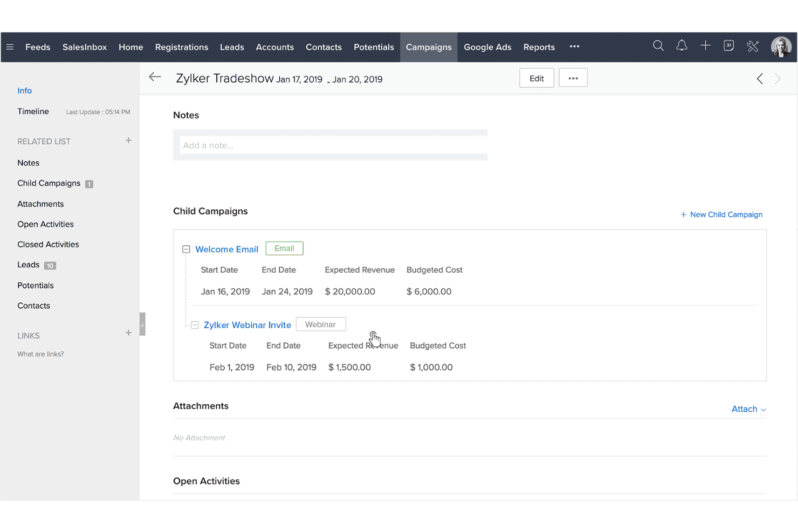The height and width of the screenshot is (532, 798).
Task: Click the user profile avatar
Action: [x=781, y=47]
